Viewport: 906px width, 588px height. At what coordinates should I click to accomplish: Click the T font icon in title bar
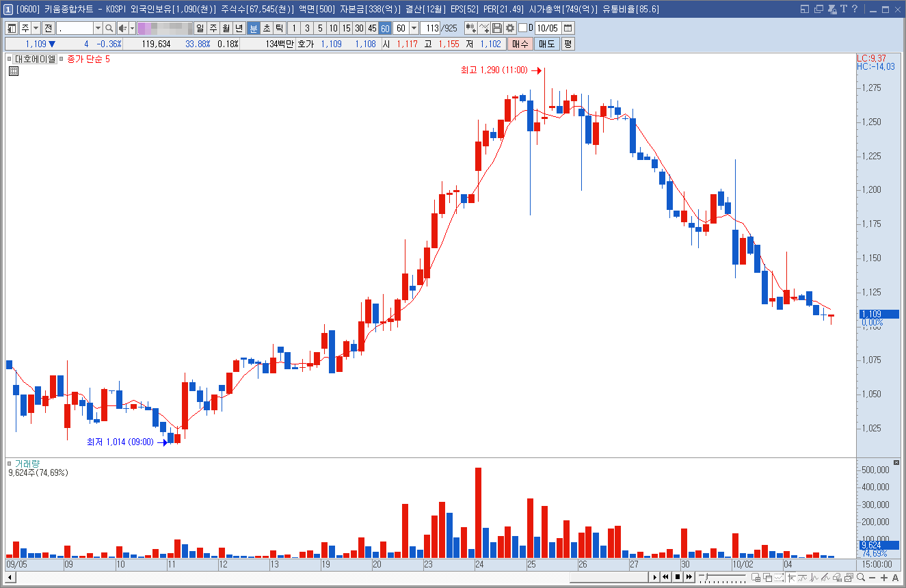[x=843, y=9]
